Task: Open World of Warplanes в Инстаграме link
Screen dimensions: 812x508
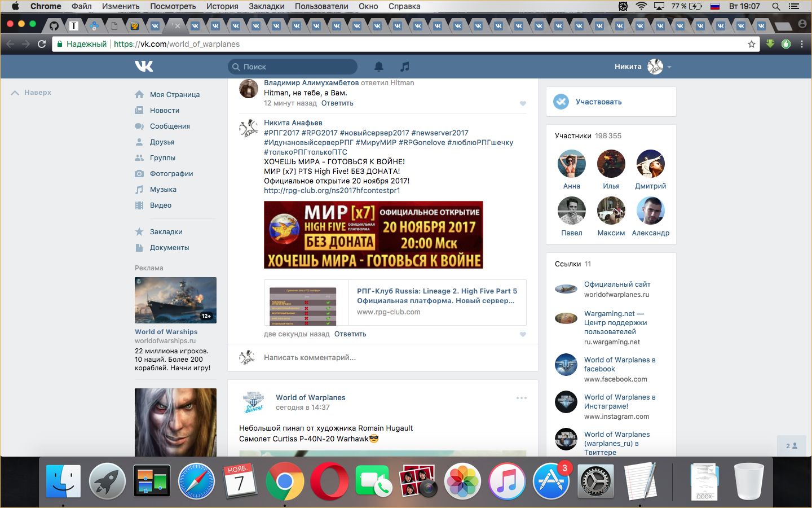Action: [620, 402]
